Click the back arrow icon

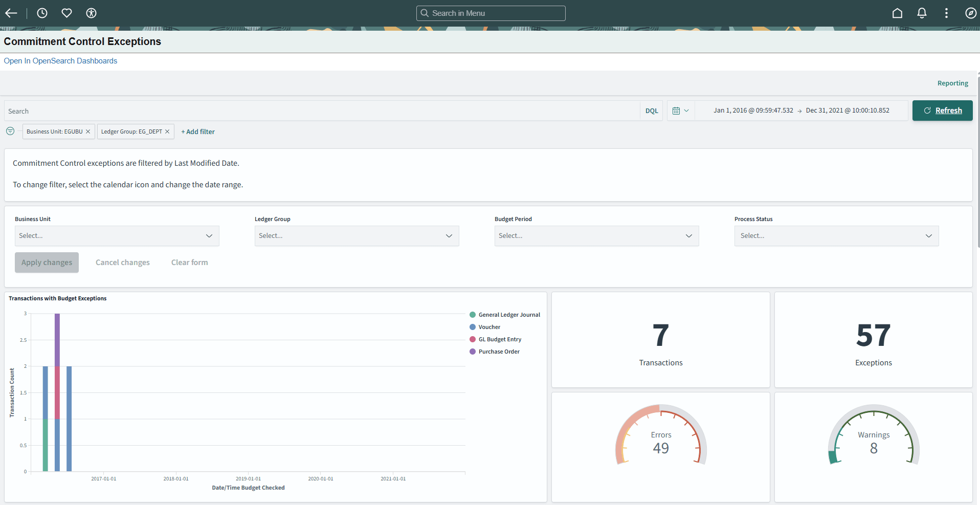click(11, 13)
